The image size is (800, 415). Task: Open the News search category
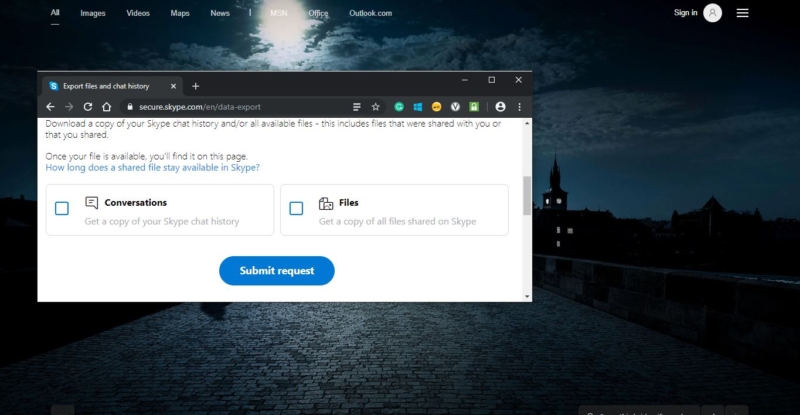coord(220,13)
